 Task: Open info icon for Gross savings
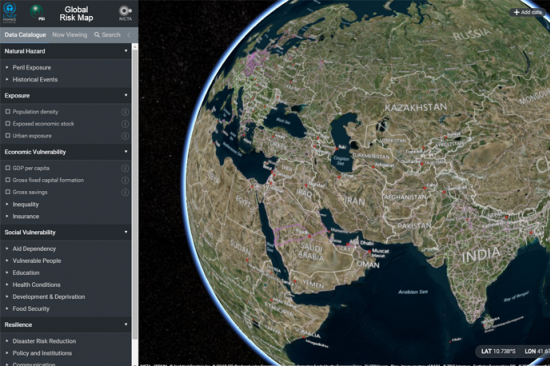[125, 192]
